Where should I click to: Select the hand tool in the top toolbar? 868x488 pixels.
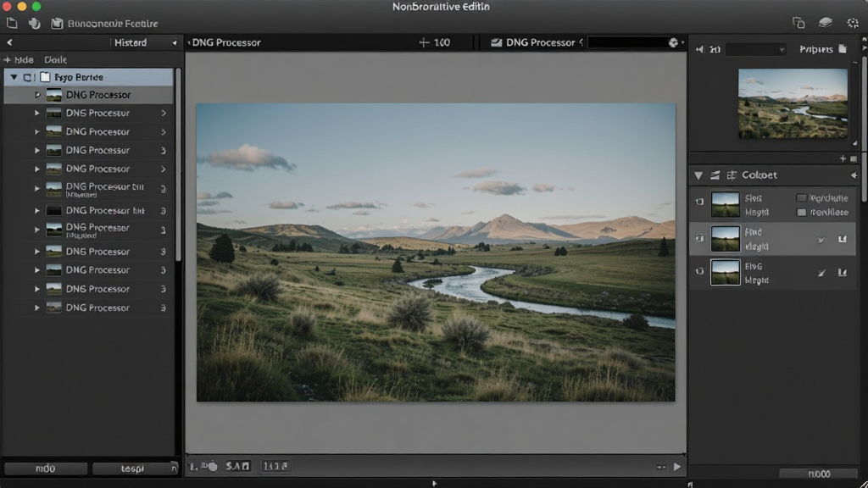click(34, 23)
